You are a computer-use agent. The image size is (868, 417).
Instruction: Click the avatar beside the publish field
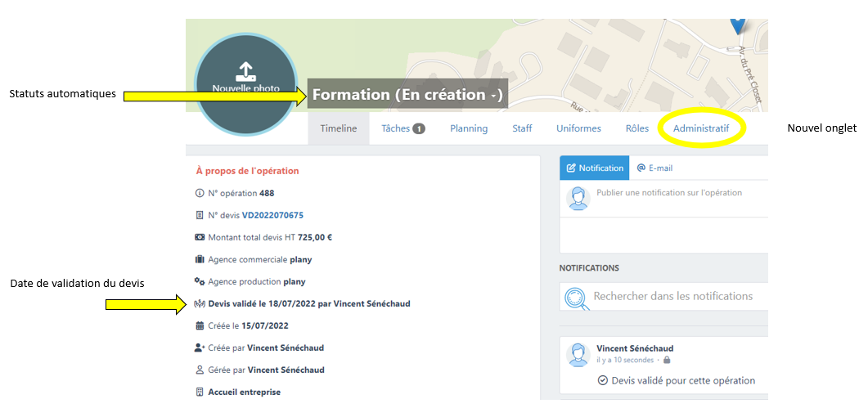(x=578, y=199)
